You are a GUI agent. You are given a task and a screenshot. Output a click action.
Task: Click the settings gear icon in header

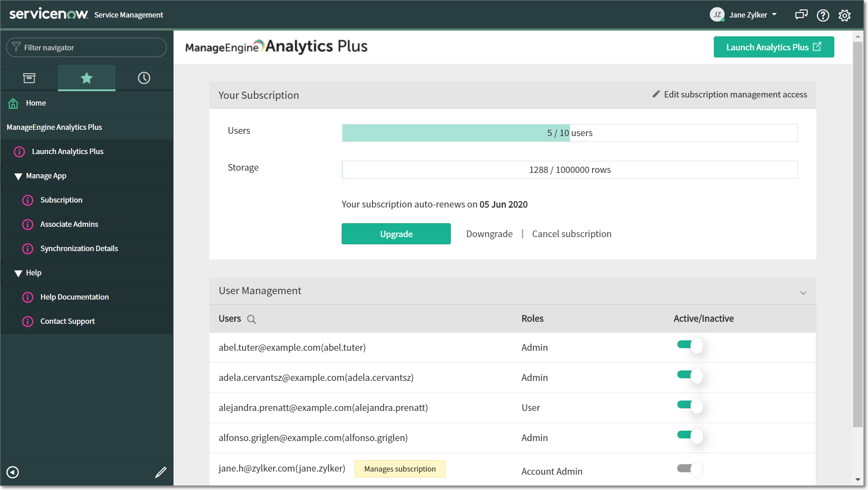pos(846,15)
